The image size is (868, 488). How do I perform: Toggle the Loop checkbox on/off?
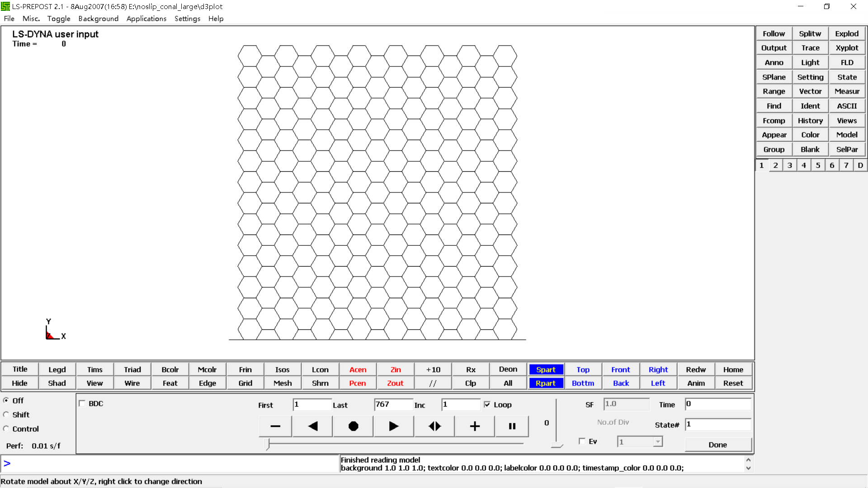(487, 404)
